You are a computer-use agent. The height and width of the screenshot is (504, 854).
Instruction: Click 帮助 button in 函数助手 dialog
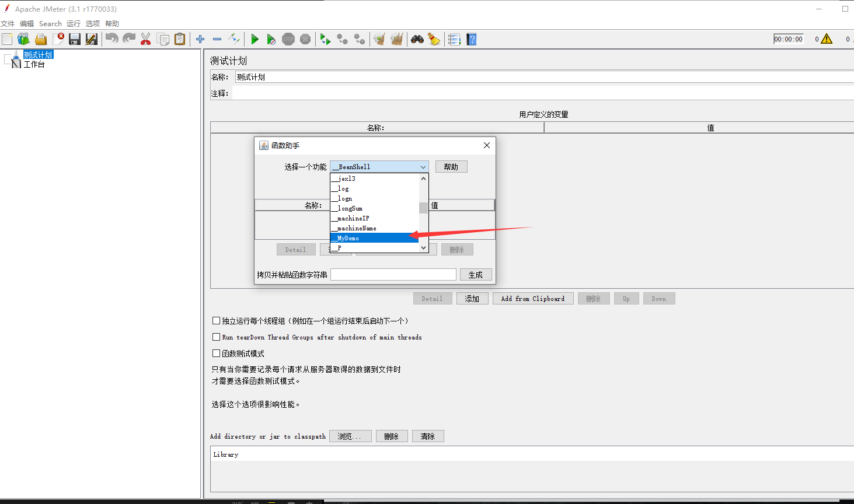[451, 167]
